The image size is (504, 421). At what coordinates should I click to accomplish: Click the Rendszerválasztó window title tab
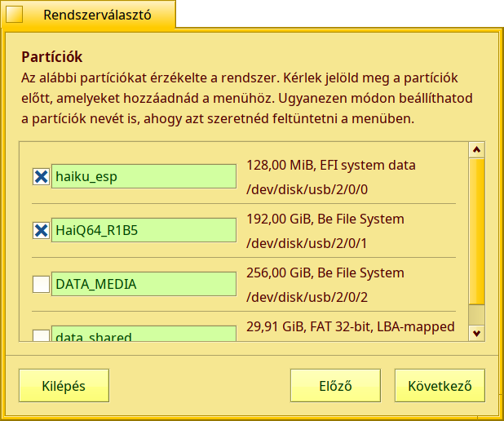[x=96, y=15]
